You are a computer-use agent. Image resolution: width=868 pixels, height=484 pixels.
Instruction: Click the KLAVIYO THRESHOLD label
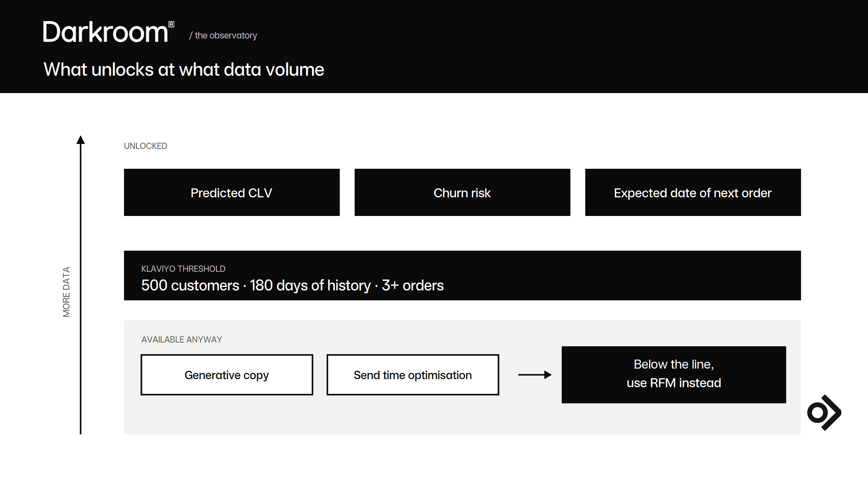(183, 269)
